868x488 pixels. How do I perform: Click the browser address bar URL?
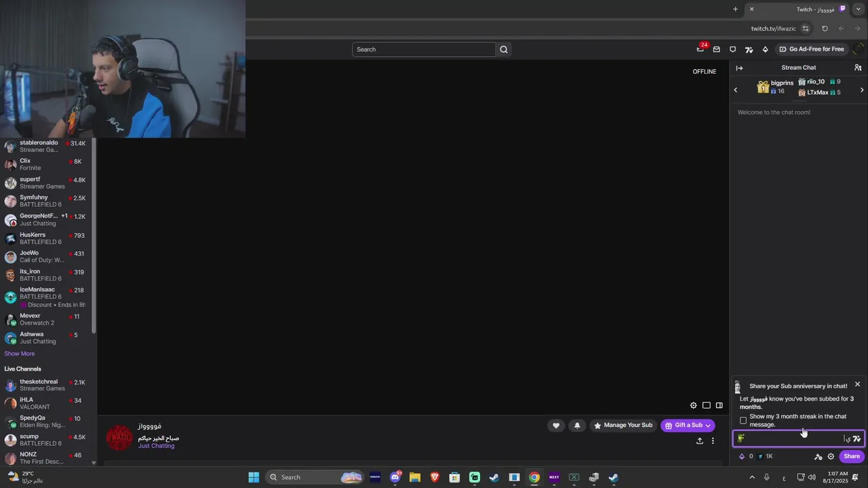[x=773, y=28]
